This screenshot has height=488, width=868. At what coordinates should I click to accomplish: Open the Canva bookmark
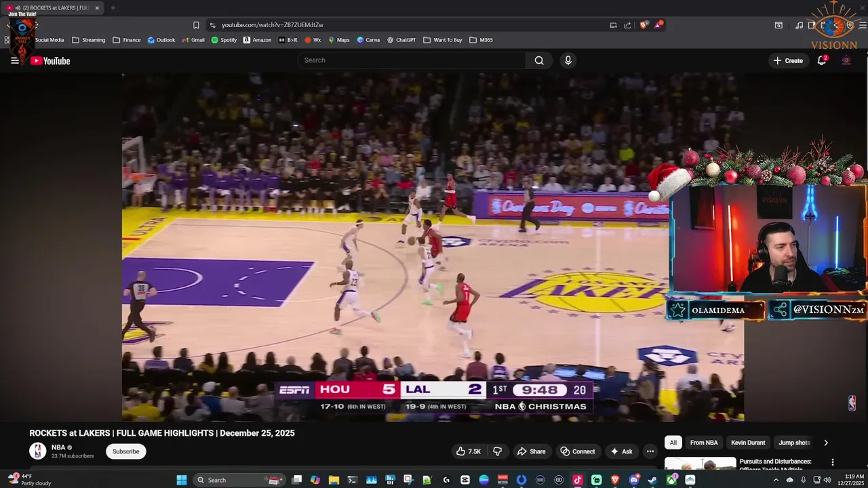(x=369, y=40)
